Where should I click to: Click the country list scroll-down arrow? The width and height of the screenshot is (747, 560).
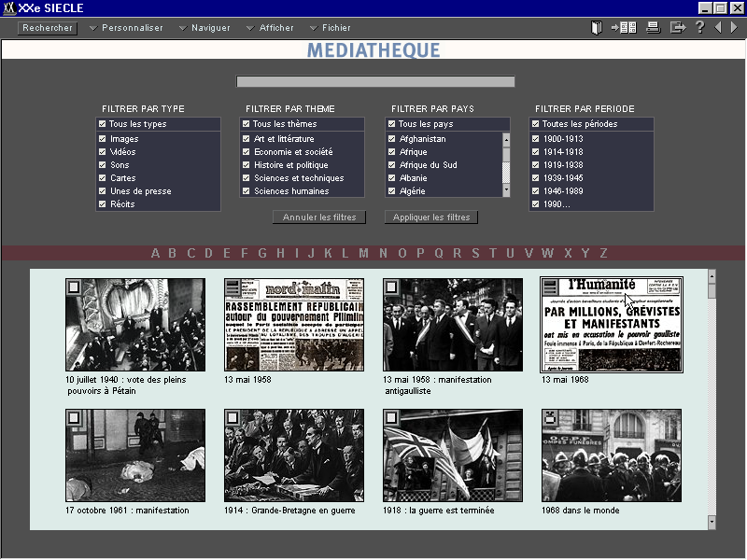pyautogui.click(x=506, y=190)
